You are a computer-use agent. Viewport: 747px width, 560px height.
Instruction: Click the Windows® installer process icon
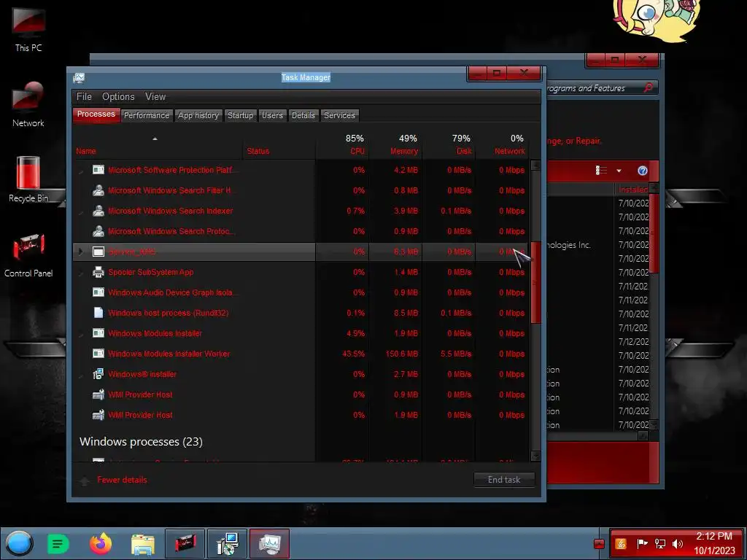[x=98, y=374]
